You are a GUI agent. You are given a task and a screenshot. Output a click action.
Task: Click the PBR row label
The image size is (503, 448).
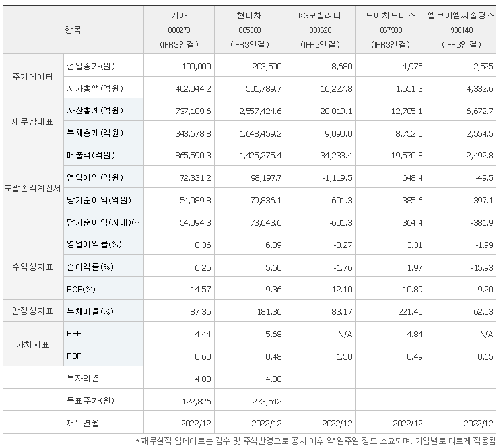click(74, 356)
